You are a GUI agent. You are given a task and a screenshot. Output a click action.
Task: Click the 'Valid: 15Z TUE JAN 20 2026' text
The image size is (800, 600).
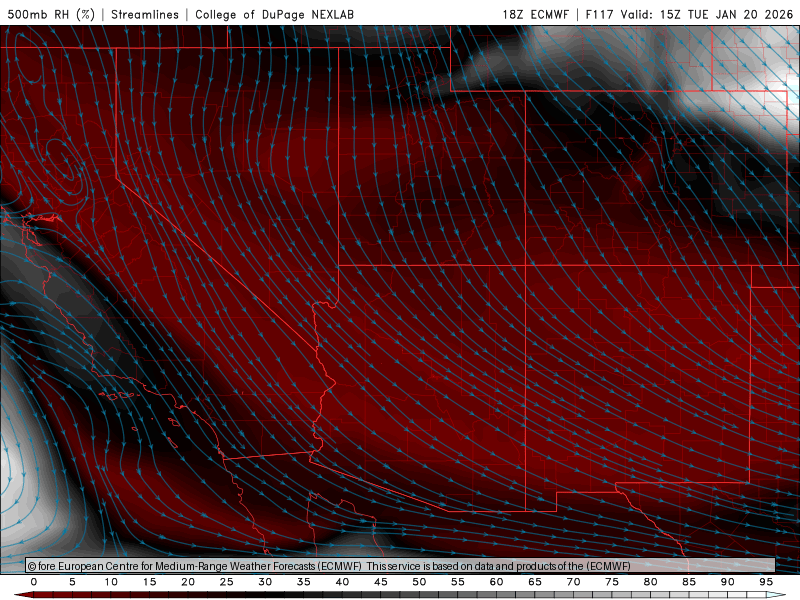point(707,14)
